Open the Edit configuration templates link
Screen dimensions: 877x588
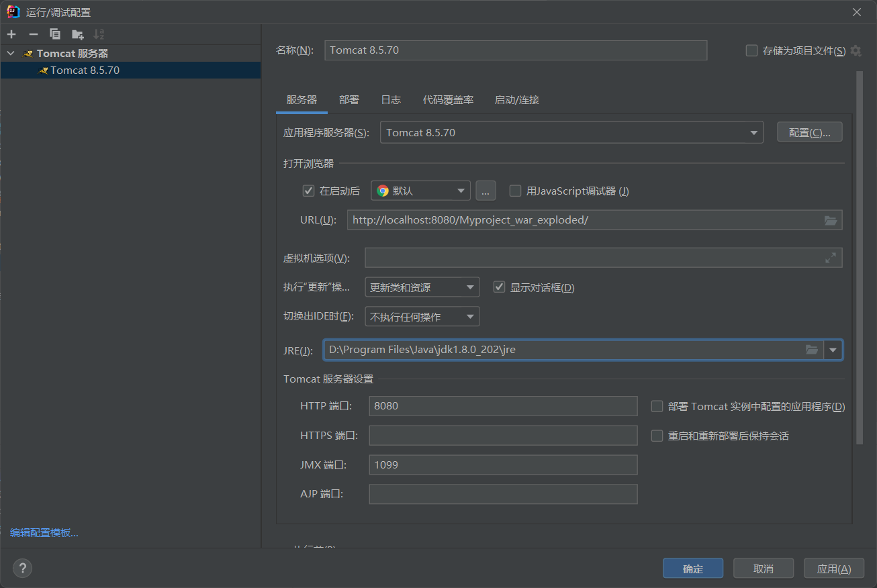pyautogui.click(x=44, y=532)
